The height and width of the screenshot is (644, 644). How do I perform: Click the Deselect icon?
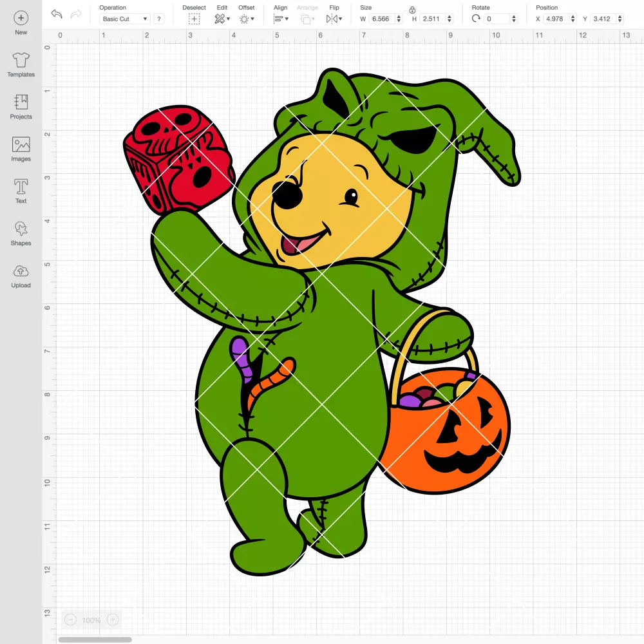click(194, 19)
